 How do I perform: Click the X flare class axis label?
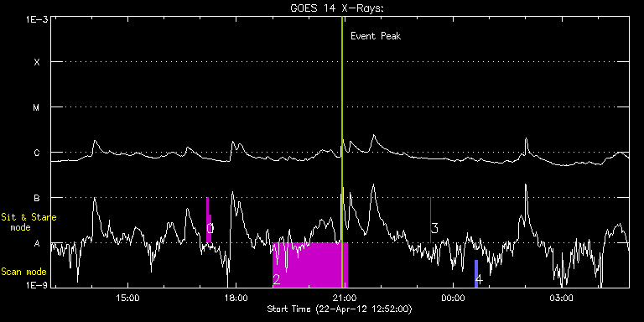(x=37, y=62)
